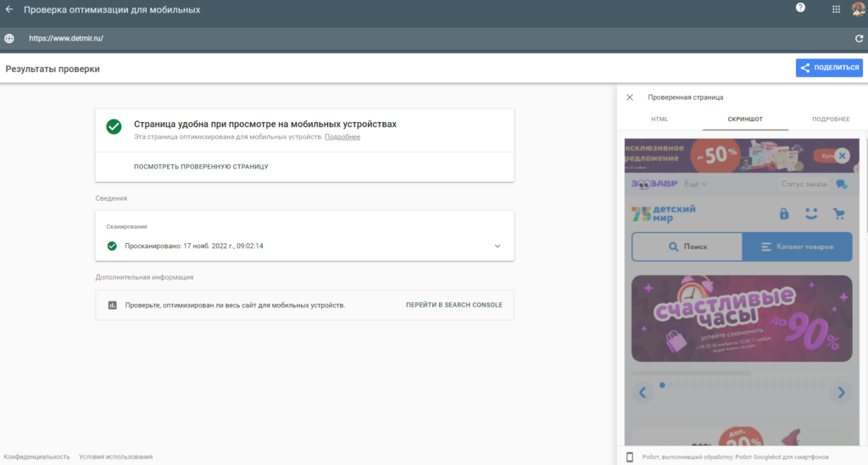The image size is (868, 465).
Task: Click the globe icon beside the URL
Action: pos(9,39)
